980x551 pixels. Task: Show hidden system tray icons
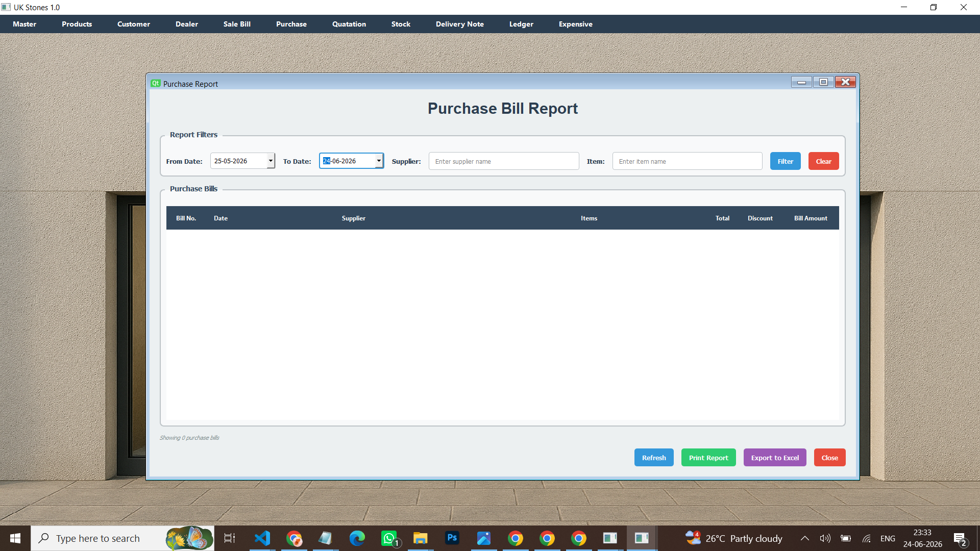coord(804,538)
